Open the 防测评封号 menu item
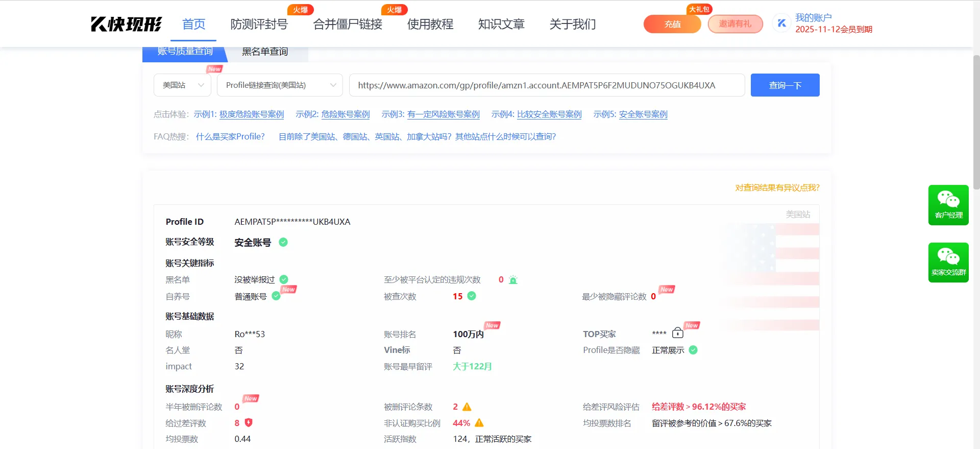Viewport: 980px width, 449px height. (x=259, y=24)
